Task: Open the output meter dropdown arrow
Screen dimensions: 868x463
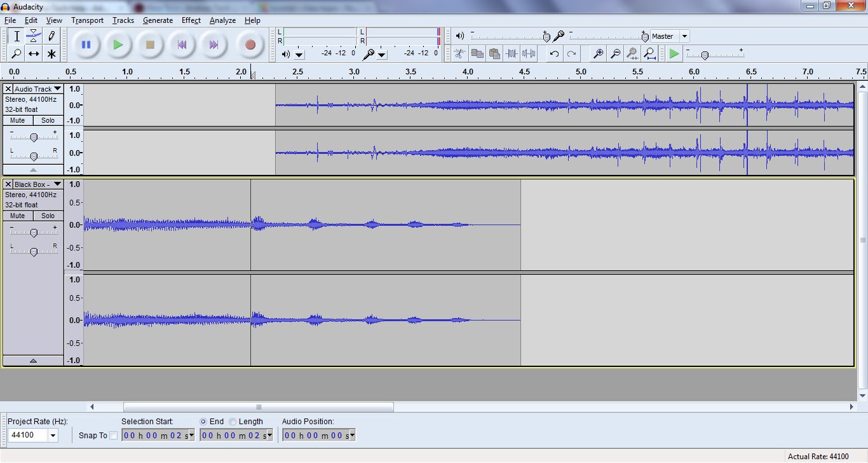Action: pos(299,55)
